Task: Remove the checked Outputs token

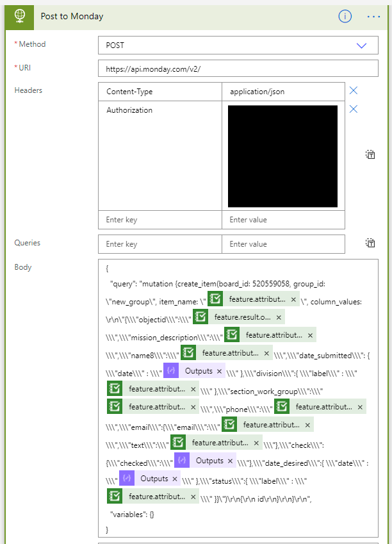Action: pos(230,461)
